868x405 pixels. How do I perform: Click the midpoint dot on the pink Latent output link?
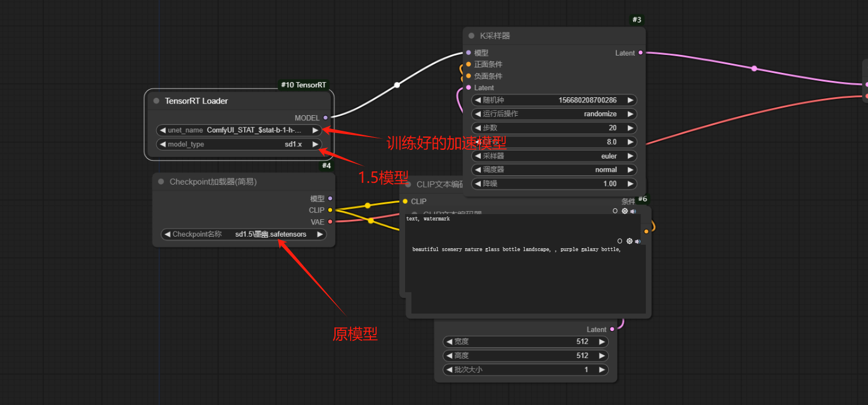(754, 68)
